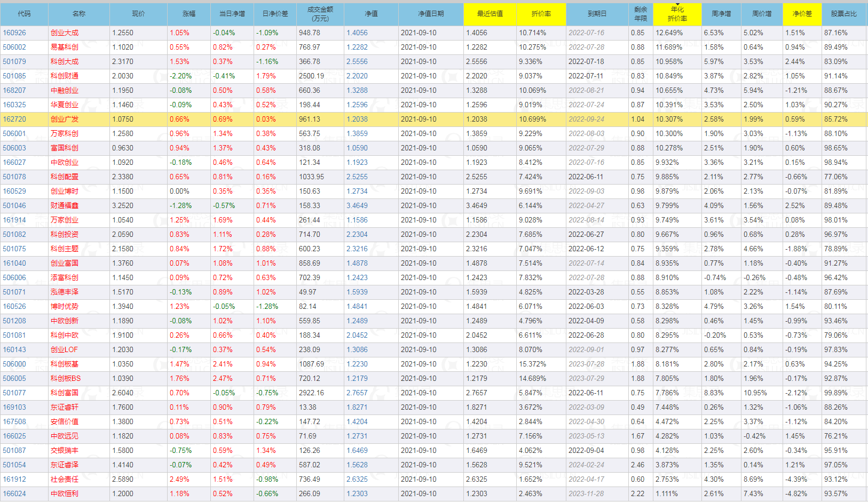Sort by yellow 折价率 header
Screen dimensions: 868x502
(541, 14)
